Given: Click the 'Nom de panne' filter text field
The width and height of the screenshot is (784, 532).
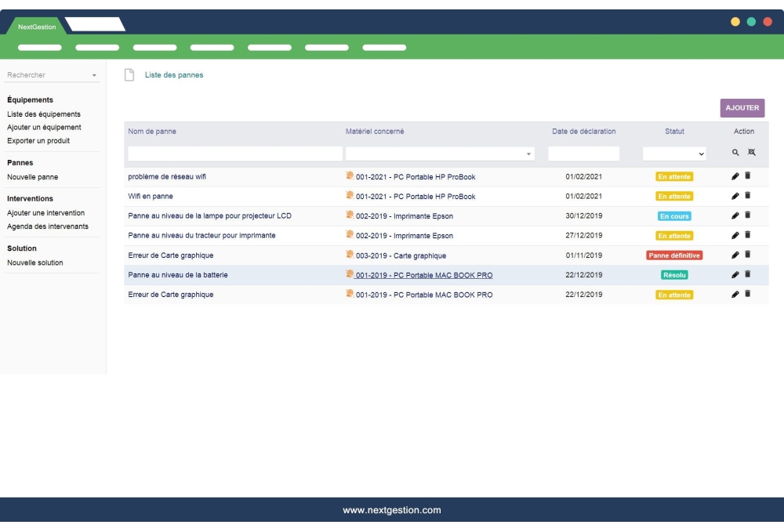Looking at the screenshot, I should point(235,154).
